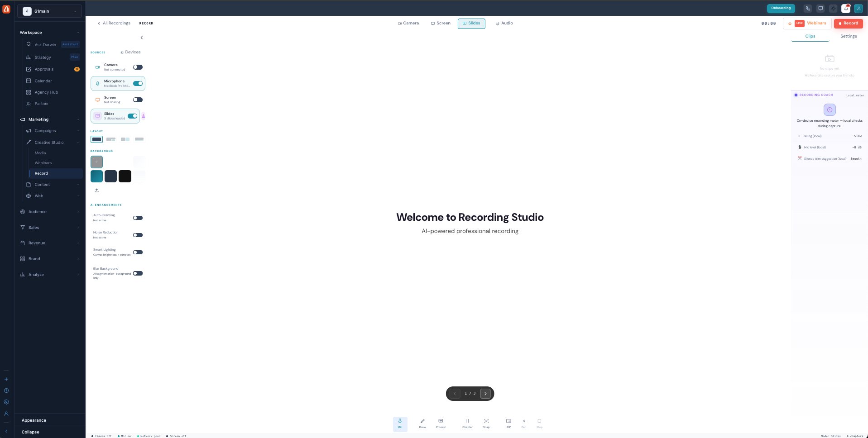Switch to the Settings tab
Viewport: 868px width, 438px height.
(x=849, y=36)
